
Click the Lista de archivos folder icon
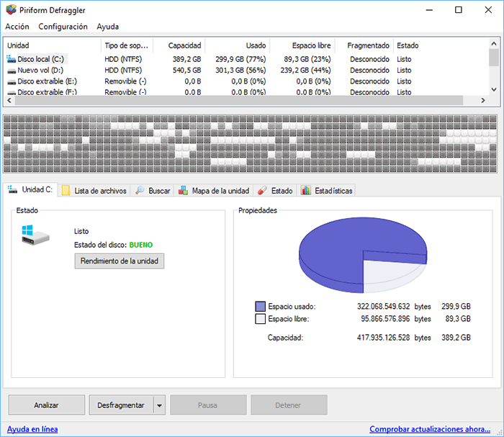[x=66, y=191]
